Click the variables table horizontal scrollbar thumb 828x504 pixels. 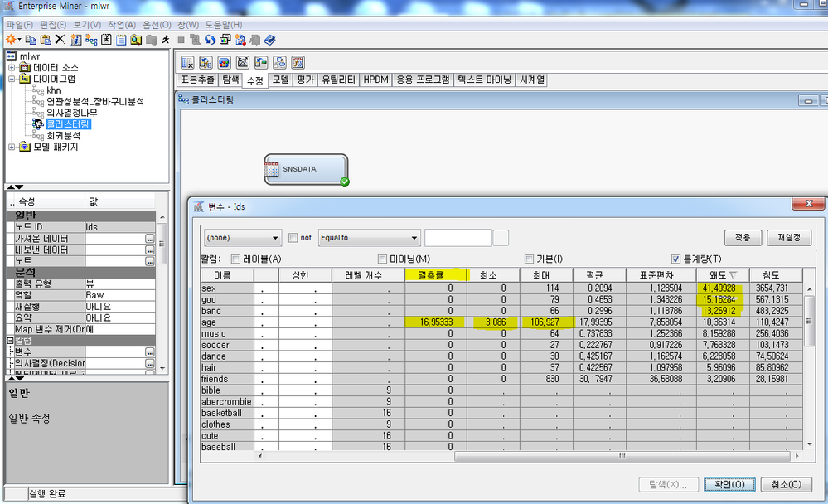[x=622, y=456]
